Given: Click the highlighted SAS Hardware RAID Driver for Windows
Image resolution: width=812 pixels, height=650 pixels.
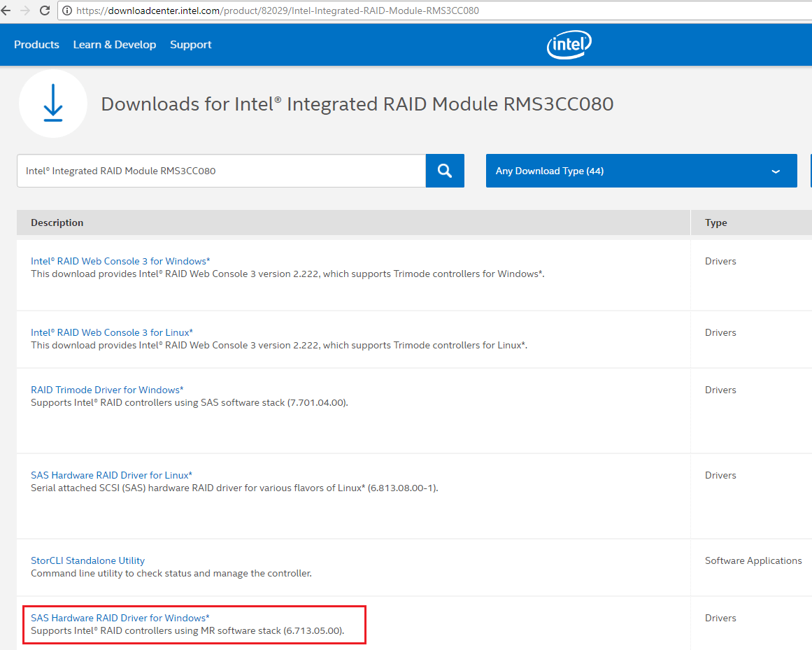Looking at the screenshot, I should [x=120, y=617].
